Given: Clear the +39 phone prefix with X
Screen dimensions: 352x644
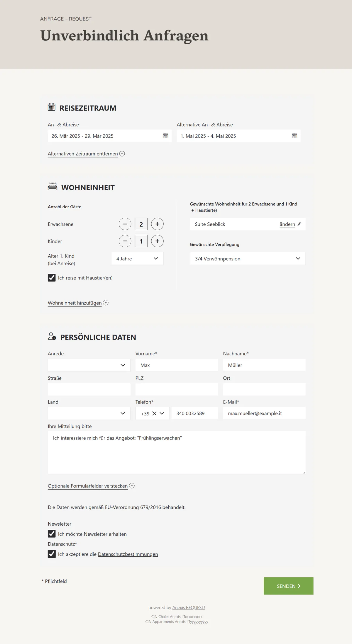Looking at the screenshot, I should click(x=154, y=413).
